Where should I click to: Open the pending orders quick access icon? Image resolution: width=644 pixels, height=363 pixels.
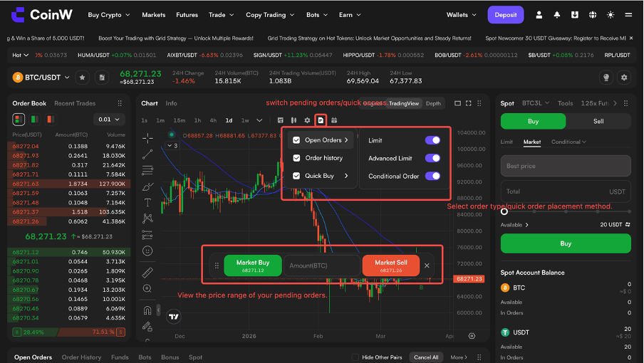click(321, 120)
